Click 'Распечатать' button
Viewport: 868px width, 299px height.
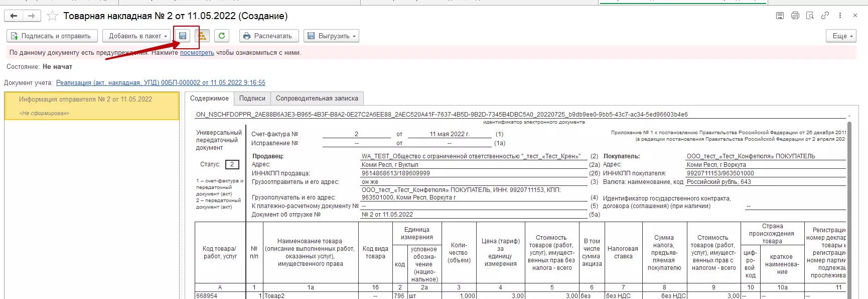(269, 36)
